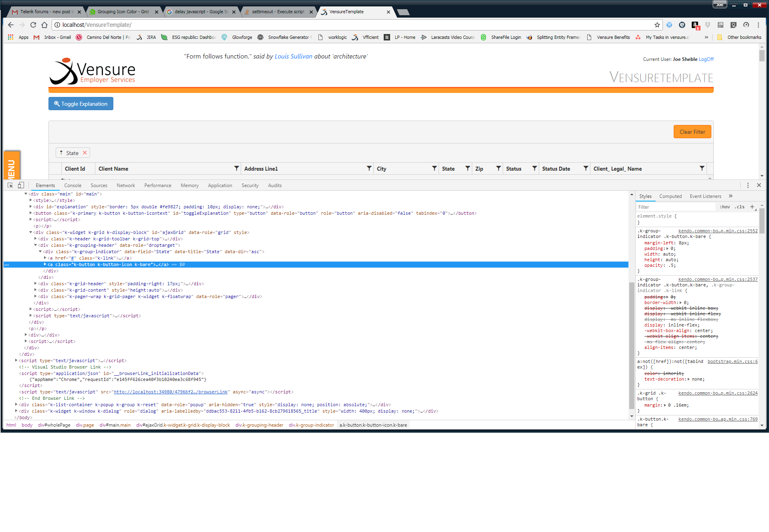The image size is (769, 532).
Task: Bookmark this page with the star icon
Action: (657, 25)
